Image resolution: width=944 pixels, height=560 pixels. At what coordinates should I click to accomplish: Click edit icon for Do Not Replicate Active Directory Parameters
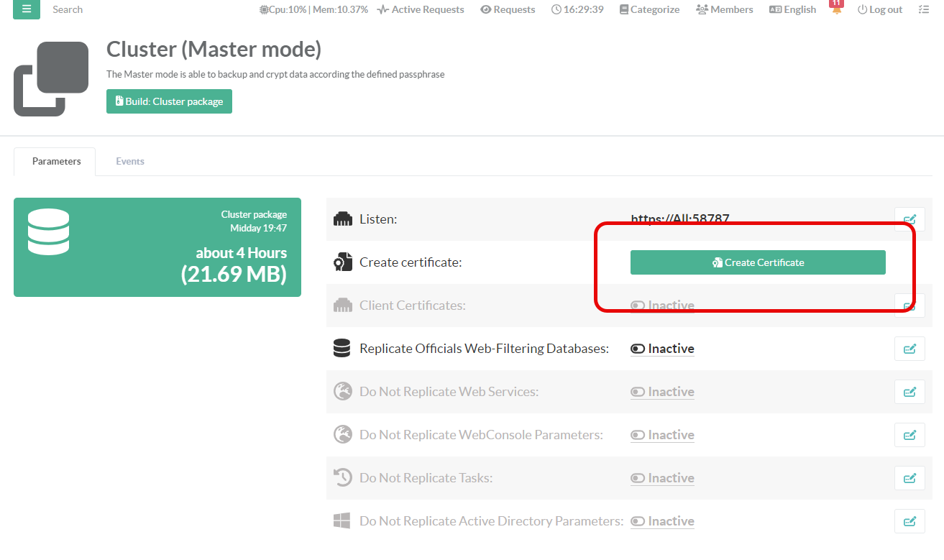pyautogui.click(x=909, y=521)
